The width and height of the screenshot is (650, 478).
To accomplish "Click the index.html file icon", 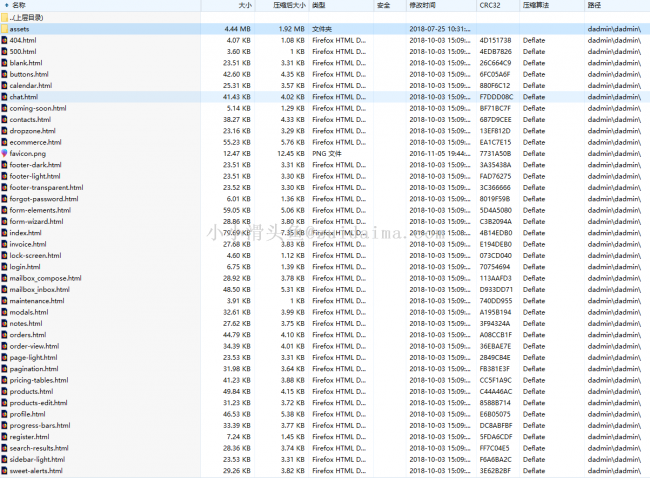I will coord(5,232).
